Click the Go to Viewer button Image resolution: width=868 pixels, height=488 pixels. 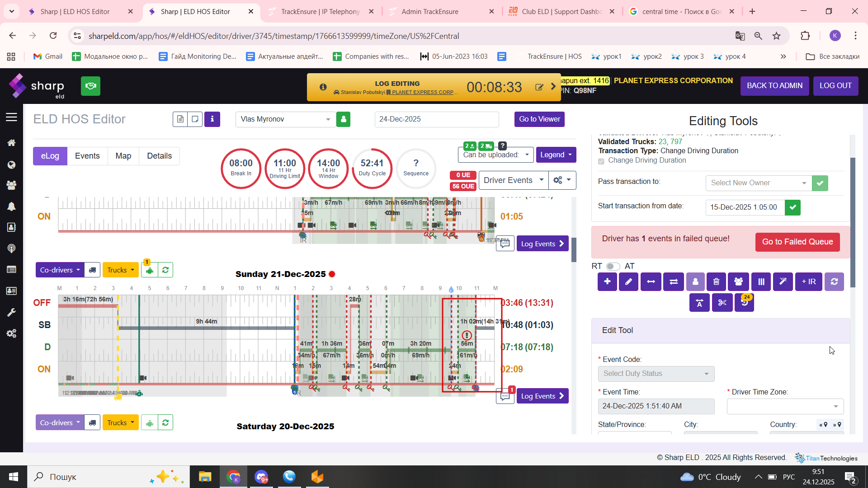pyautogui.click(x=539, y=119)
